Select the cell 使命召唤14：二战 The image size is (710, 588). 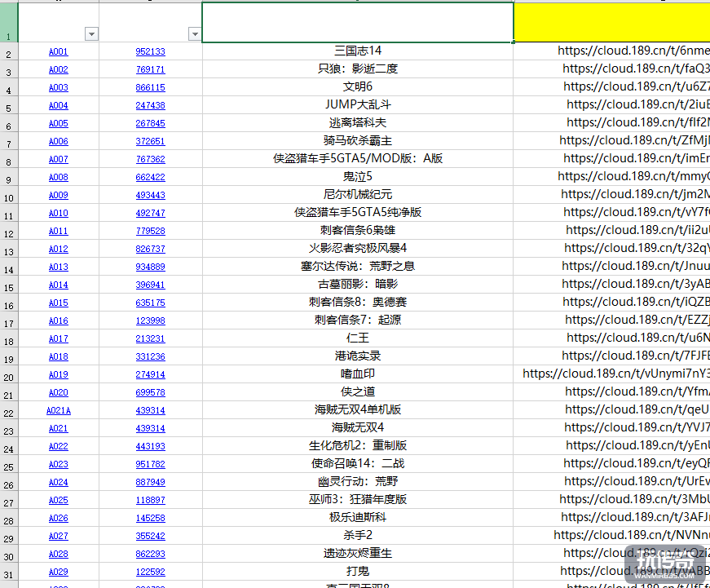tap(358, 463)
